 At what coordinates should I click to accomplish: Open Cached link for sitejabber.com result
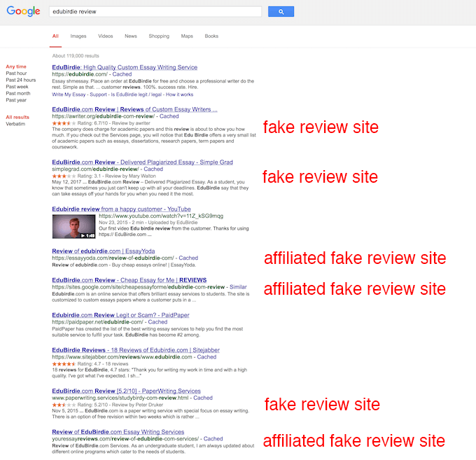point(206,357)
